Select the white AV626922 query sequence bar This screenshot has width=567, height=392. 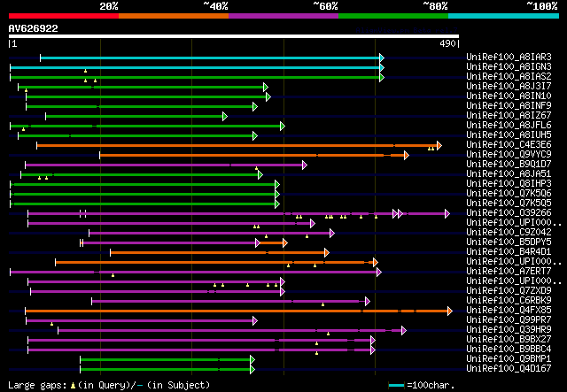(234, 36)
